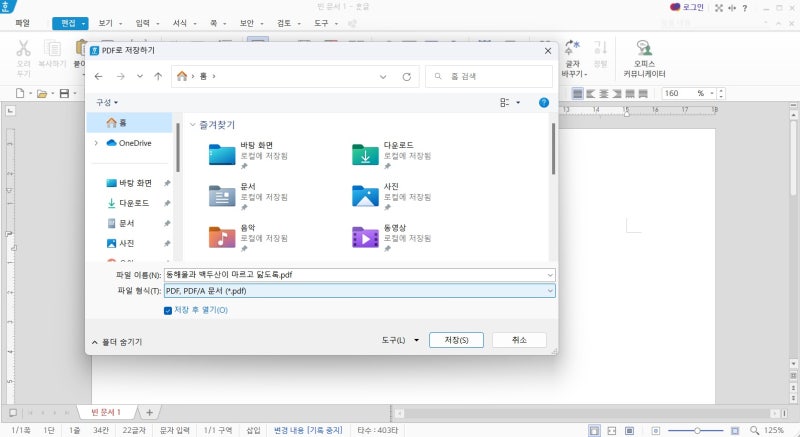Switch to page view mode icon in status bar
Image resolution: width=800 pixels, height=437 pixels.
[x=594, y=431]
